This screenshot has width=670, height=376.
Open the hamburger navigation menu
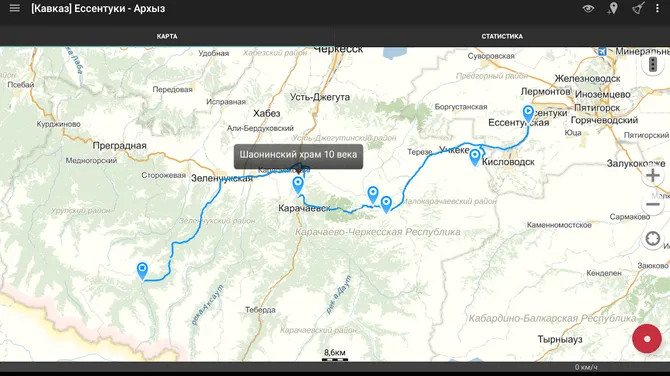(15, 8)
